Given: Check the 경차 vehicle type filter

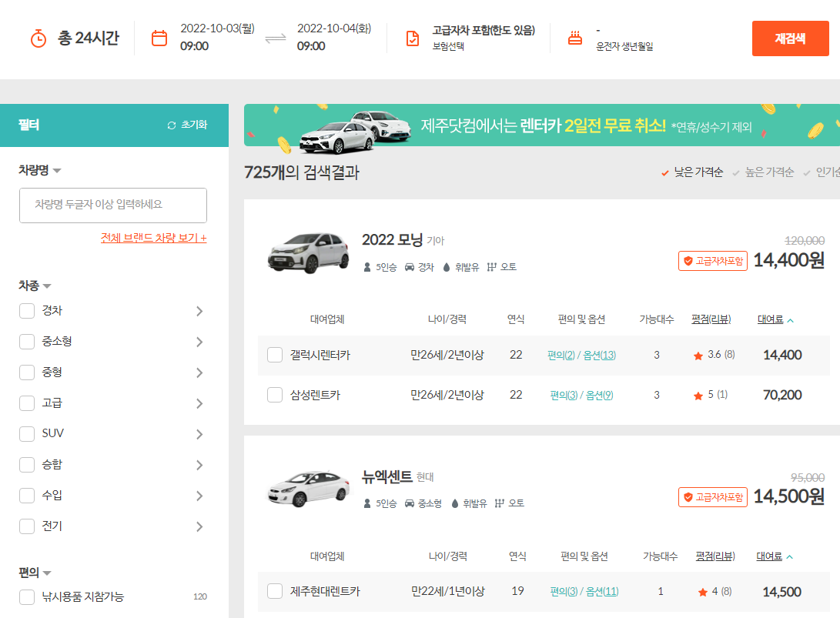Looking at the screenshot, I should [27, 311].
